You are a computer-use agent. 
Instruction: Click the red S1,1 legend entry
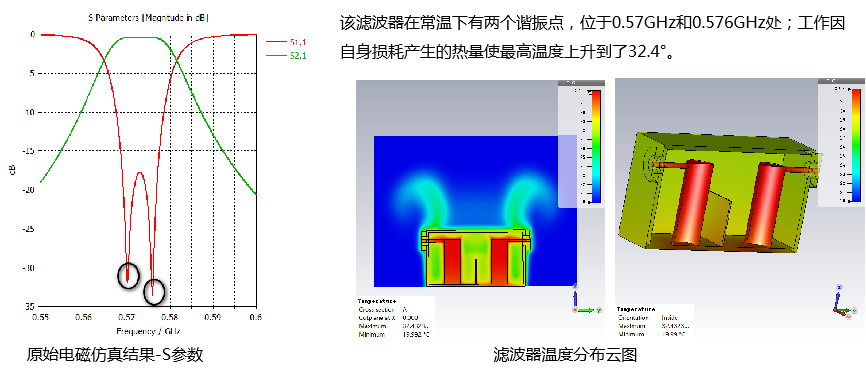[x=287, y=41]
